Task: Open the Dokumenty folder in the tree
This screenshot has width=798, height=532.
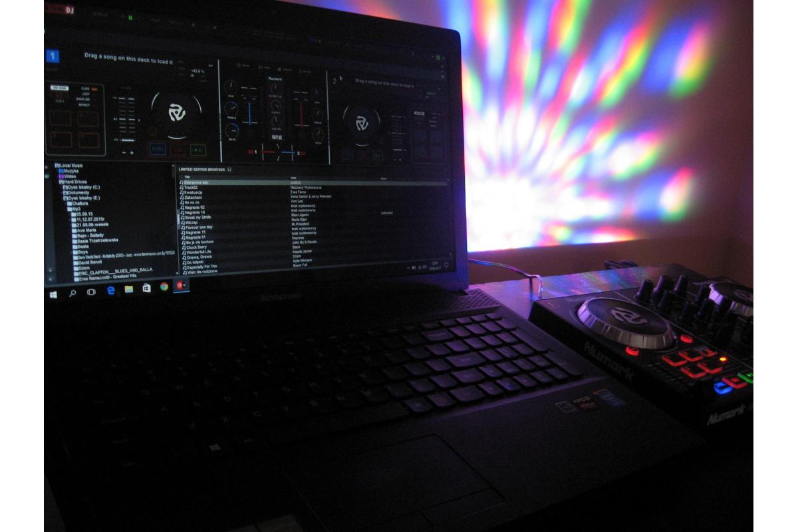Action: [76, 193]
